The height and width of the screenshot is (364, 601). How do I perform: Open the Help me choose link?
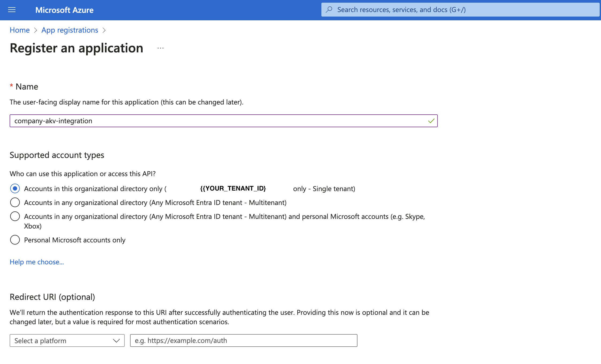(x=37, y=262)
